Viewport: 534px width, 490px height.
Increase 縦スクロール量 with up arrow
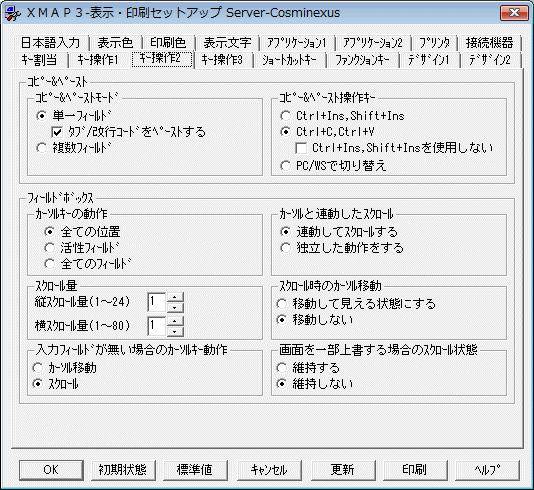pyautogui.click(x=175, y=297)
